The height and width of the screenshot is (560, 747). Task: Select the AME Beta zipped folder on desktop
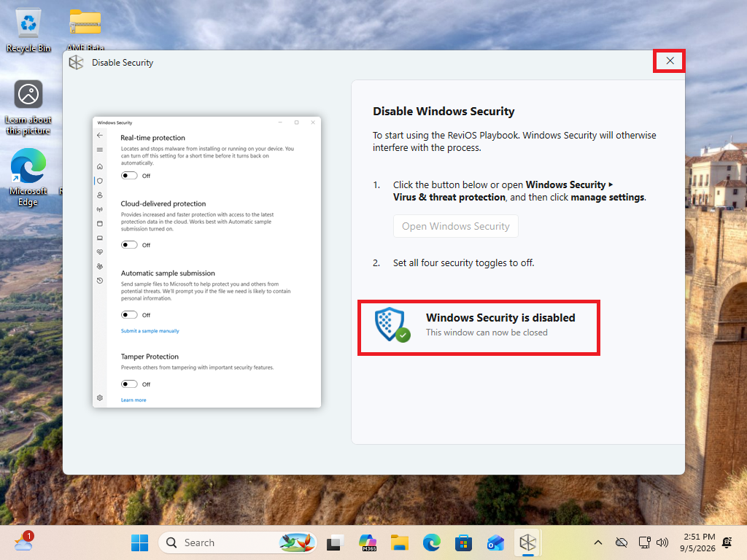tap(85, 30)
